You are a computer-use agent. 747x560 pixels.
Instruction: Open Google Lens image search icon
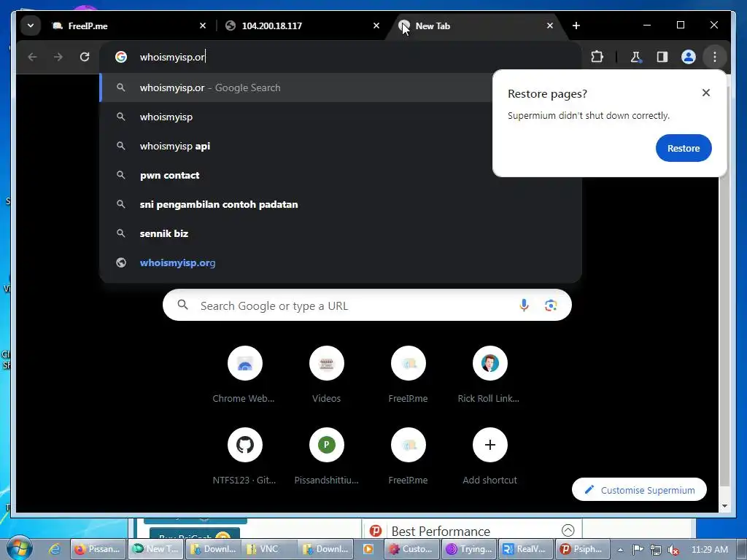pyautogui.click(x=551, y=306)
